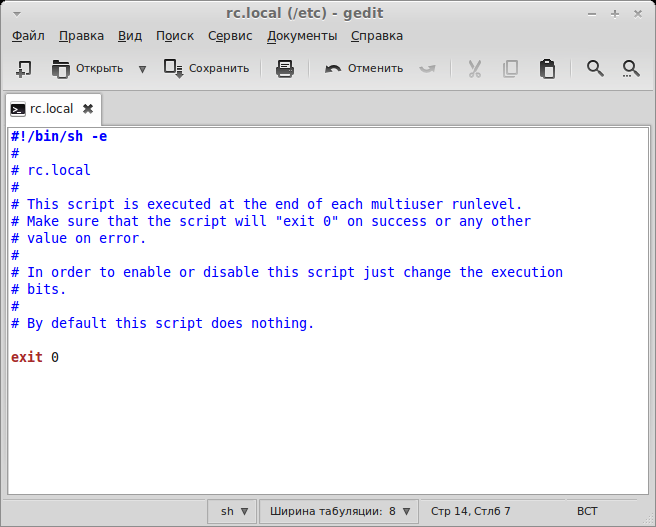Click the redo arrow icon

(x=427, y=69)
